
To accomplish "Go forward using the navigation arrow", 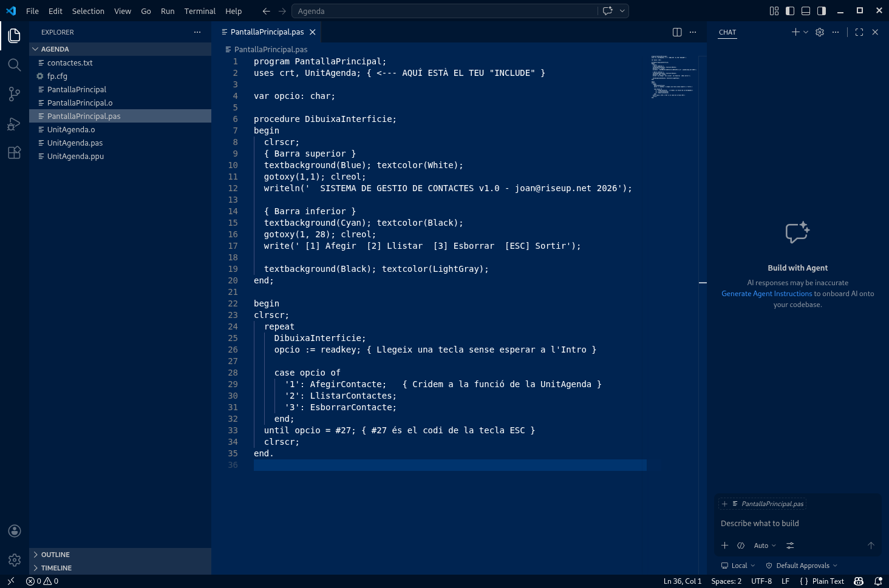I will 282,11.
